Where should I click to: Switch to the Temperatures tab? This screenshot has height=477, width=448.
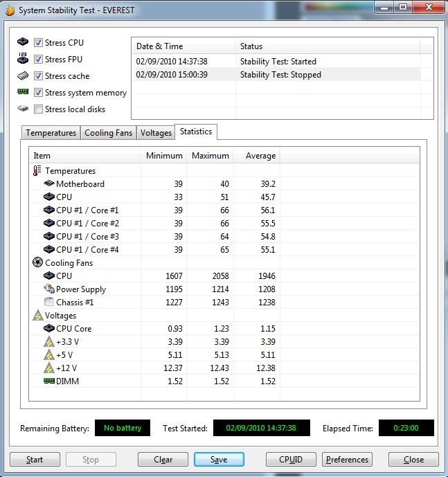[51, 133]
